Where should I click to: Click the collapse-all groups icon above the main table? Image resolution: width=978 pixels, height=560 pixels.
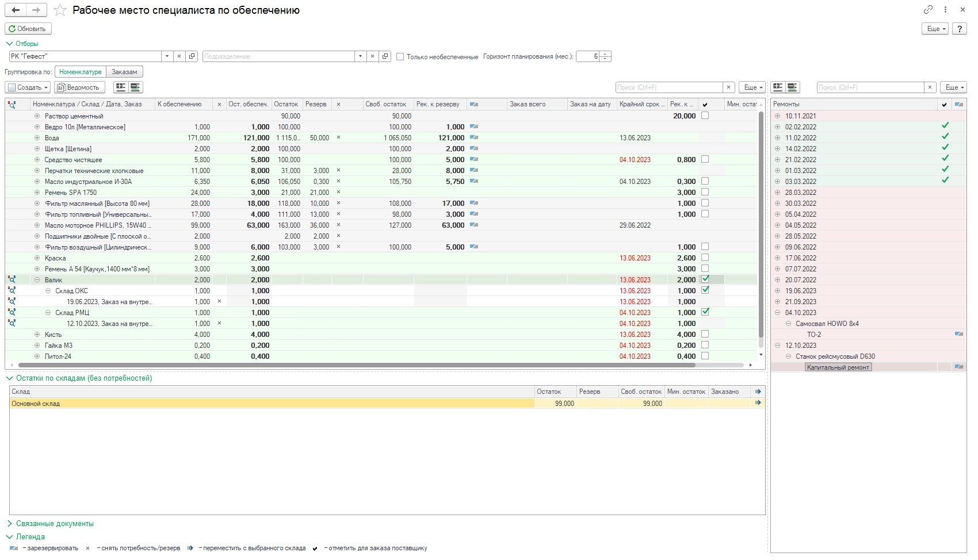tap(135, 87)
